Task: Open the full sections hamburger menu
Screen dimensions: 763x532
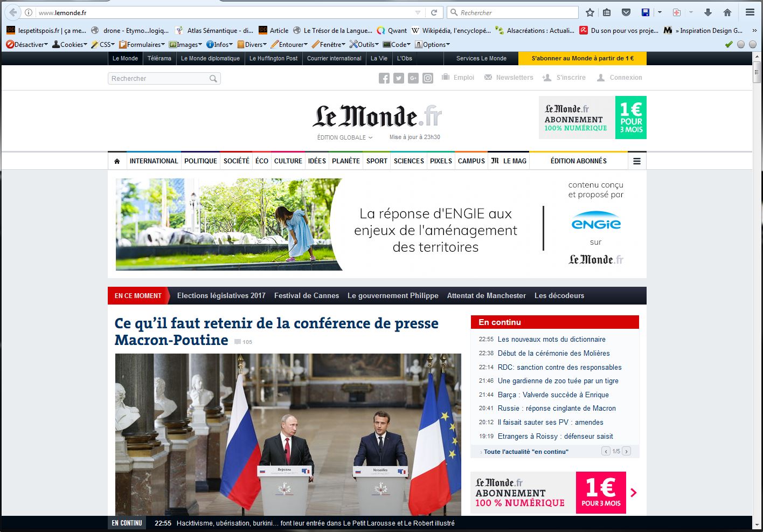Action: [x=637, y=161]
